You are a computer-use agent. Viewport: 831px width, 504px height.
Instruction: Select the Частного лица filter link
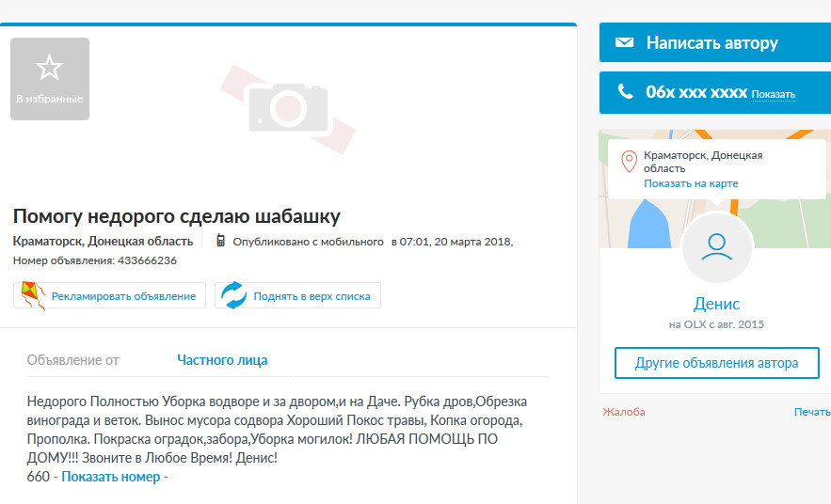[222, 360]
